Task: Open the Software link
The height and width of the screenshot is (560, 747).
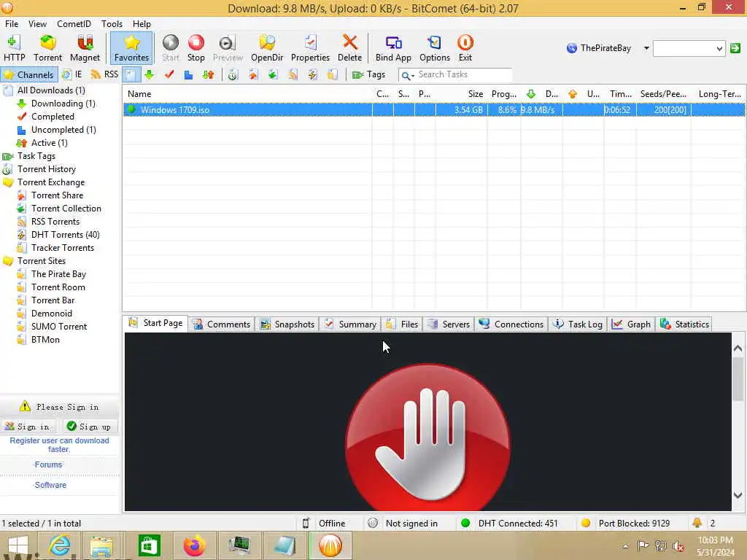Action: click(50, 485)
